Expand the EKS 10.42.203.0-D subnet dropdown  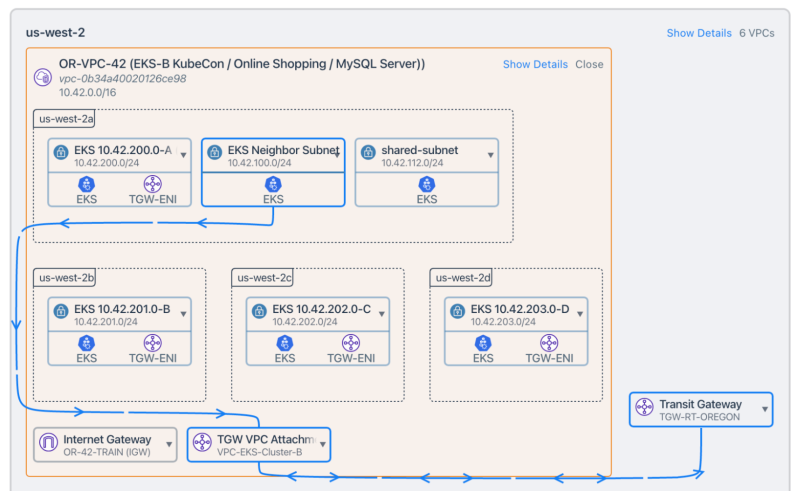(x=580, y=314)
